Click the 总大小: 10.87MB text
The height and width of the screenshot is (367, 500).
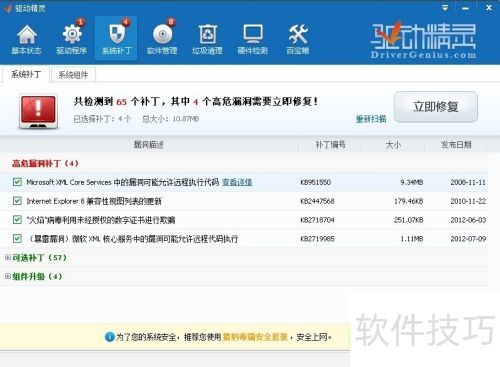[x=170, y=119]
